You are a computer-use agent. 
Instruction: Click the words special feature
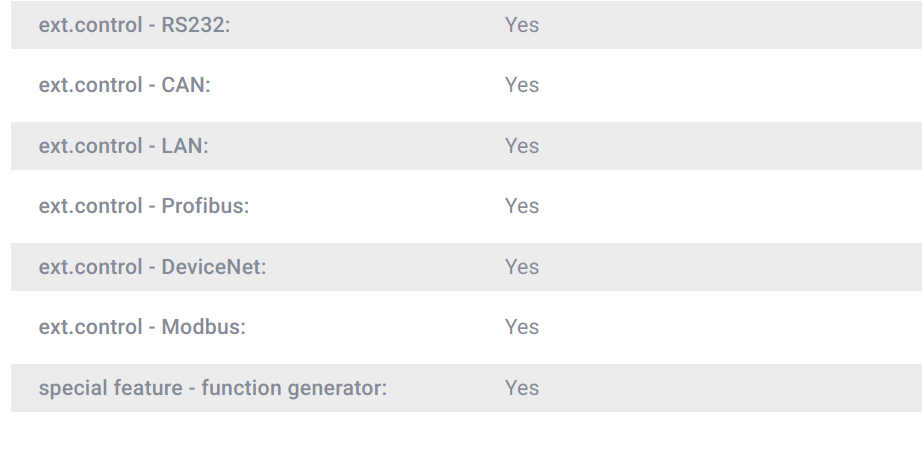pyautogui.click(x=111, y=388)
